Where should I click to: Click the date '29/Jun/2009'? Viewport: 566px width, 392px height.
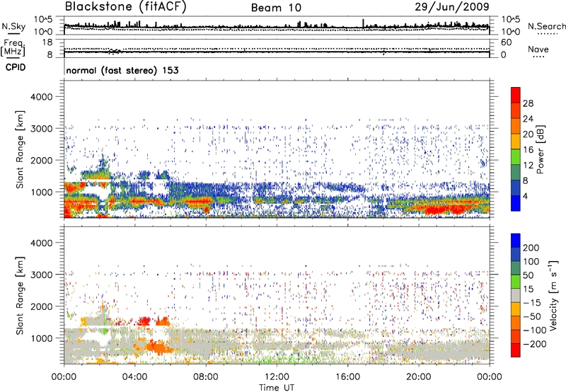pos(452,7)
